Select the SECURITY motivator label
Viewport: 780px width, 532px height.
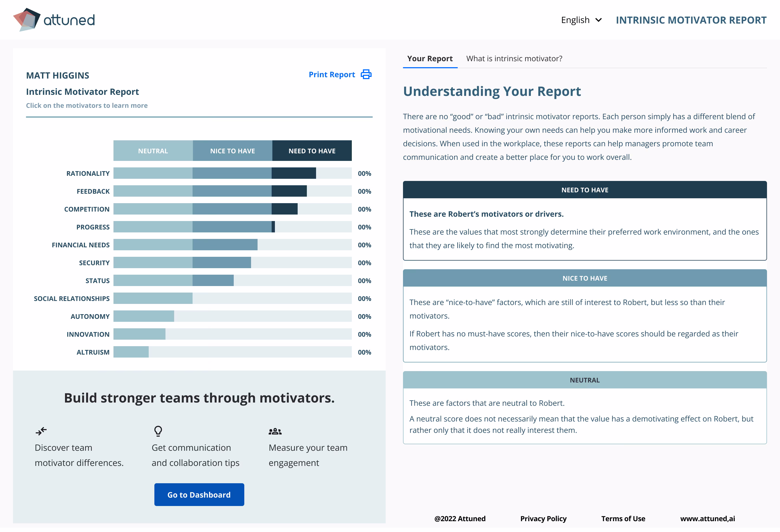94,262
